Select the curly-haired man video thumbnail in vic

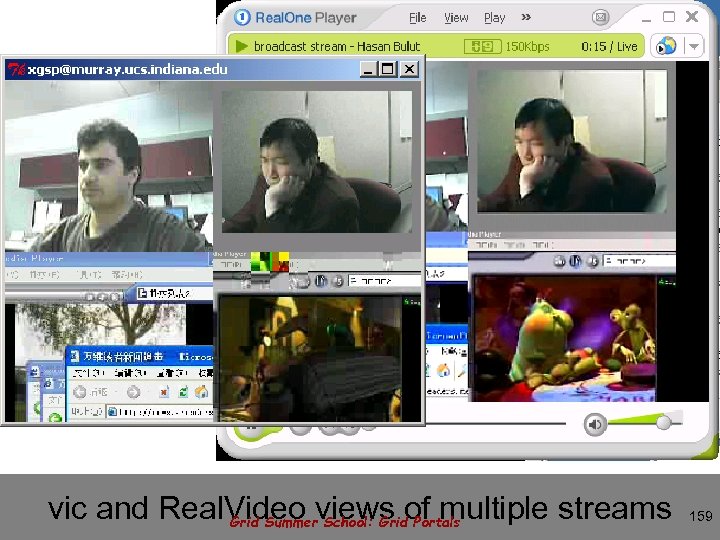pos(108,167)
